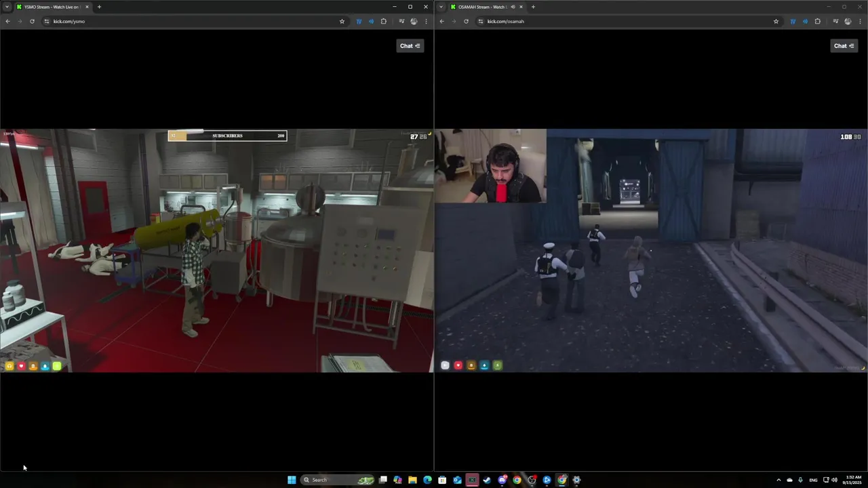The height and width of the screenshot is (488, 868).
Task: Click the OSAMAH stream video
Action: [x=651, y=251]
